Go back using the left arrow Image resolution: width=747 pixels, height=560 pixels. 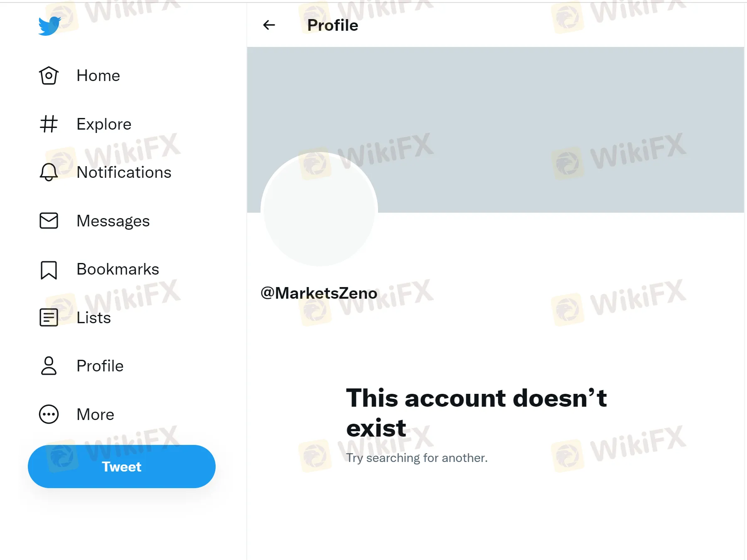click(269, 25)
